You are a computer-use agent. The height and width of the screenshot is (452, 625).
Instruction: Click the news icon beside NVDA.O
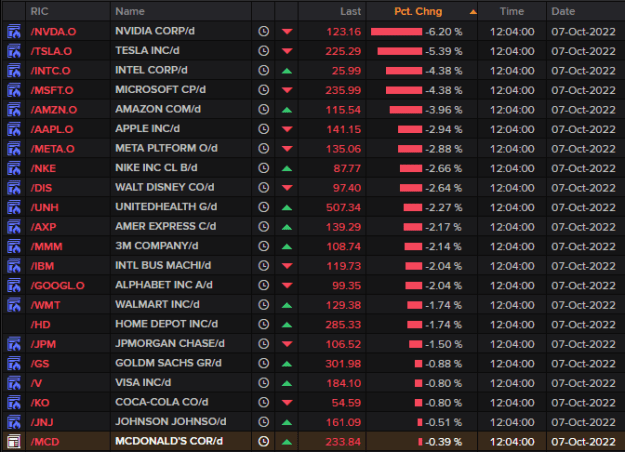click(x=14, y=31)
